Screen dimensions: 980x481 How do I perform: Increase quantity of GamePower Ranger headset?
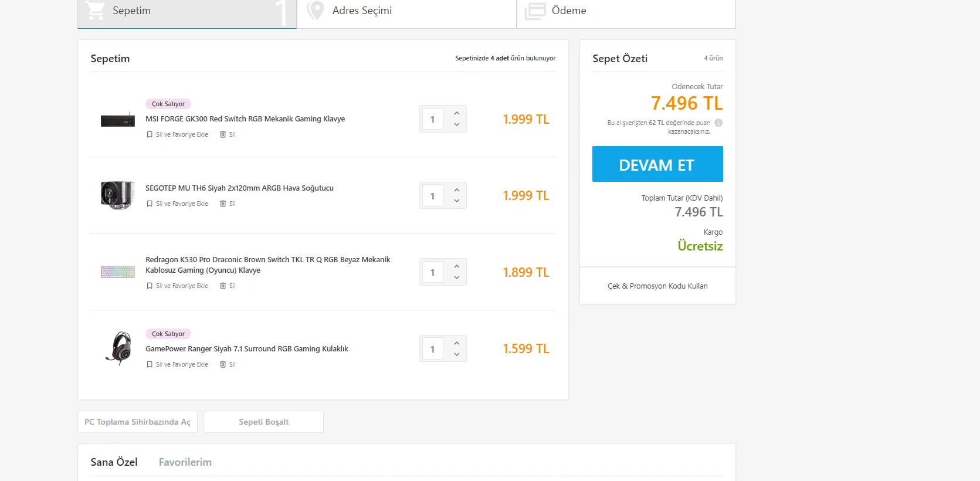point(456,343)
